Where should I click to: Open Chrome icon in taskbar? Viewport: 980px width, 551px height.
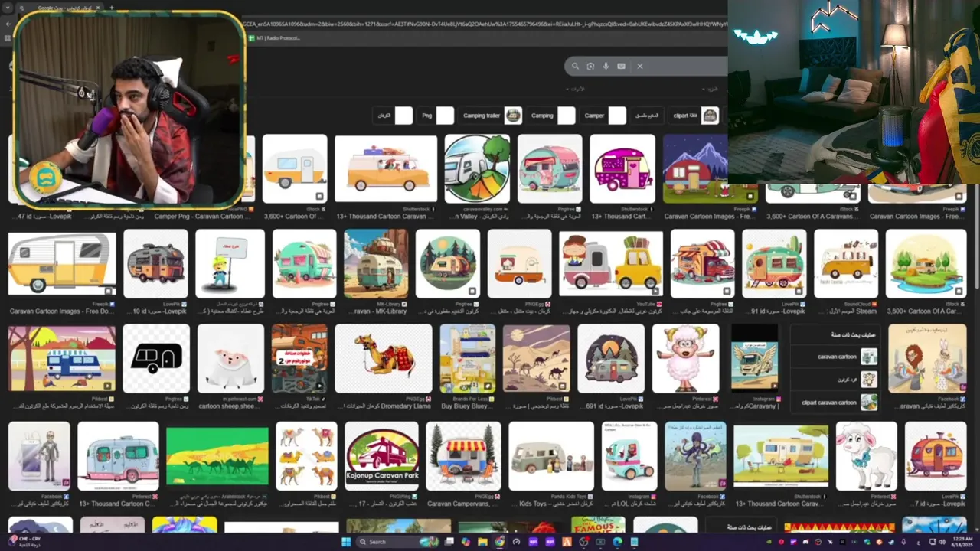[500, 542]
